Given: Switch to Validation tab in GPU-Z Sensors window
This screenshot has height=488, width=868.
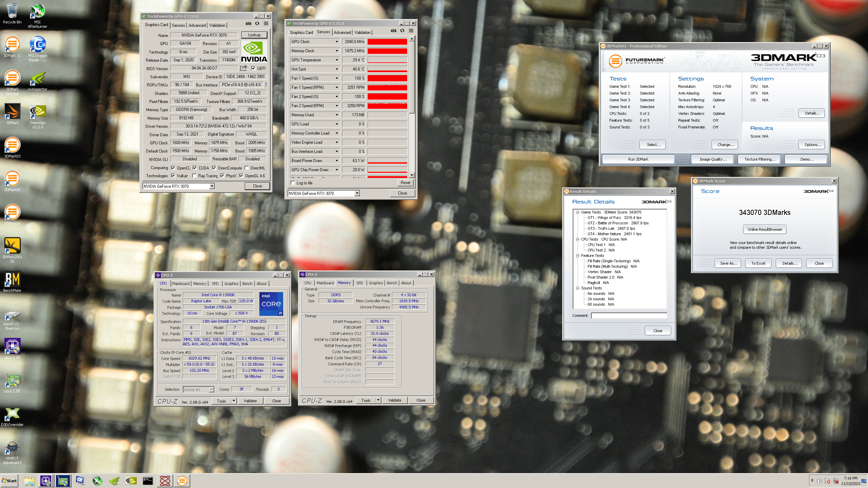Looking at the screenshot, I should click(x=362, y=33).
